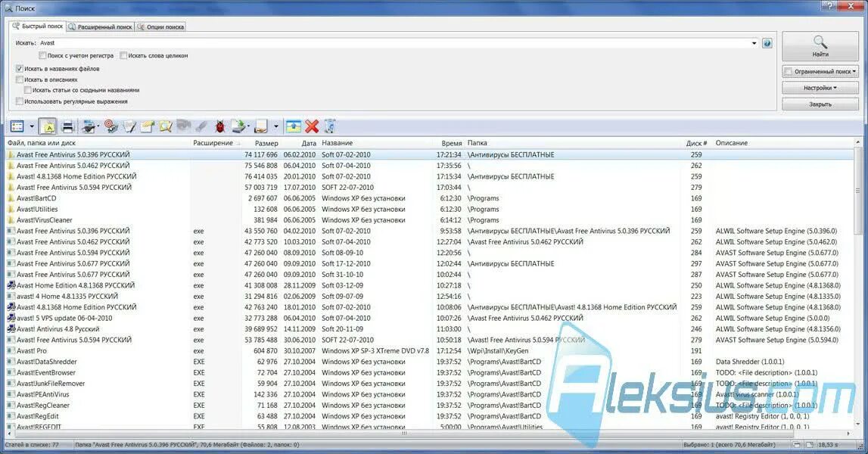Image resolution: width=868 pixels, height=454 pixels.
Task: Open the search history dropdown arrow
Action: click(754, 43)
